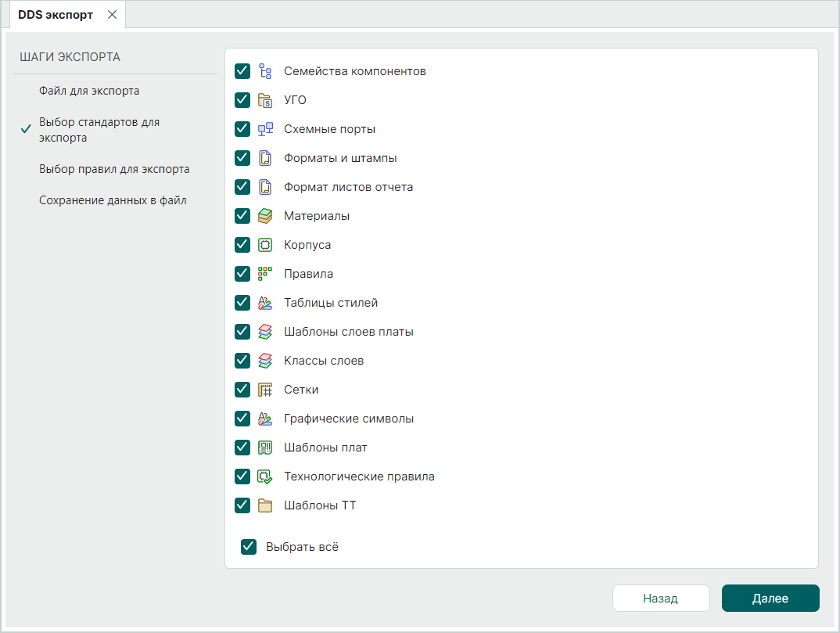Disable the Корпуса checkbox

point(242,245)
